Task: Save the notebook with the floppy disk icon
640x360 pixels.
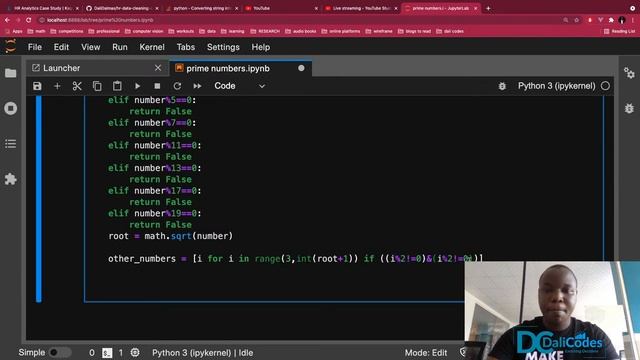Action: coord(37,86)
